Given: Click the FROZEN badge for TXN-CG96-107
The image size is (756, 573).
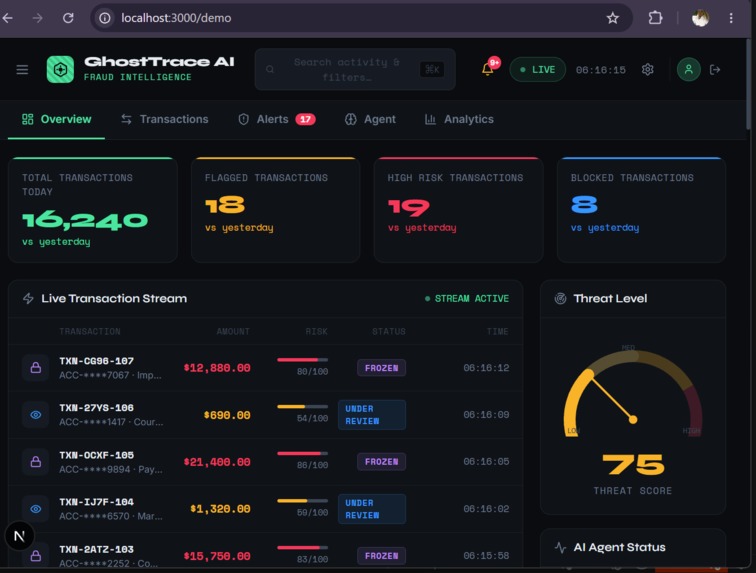Looking at the screenshot, I should (381, 368).
